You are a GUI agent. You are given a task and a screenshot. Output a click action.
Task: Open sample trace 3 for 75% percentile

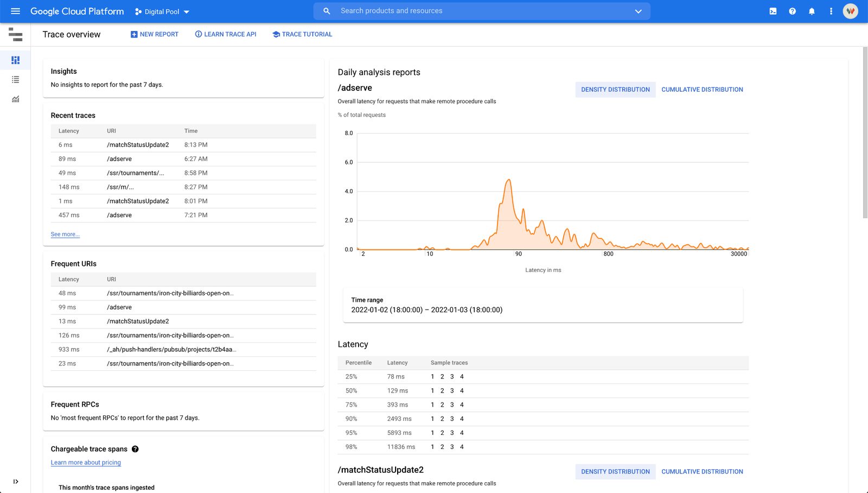click(x=452, y=405)
